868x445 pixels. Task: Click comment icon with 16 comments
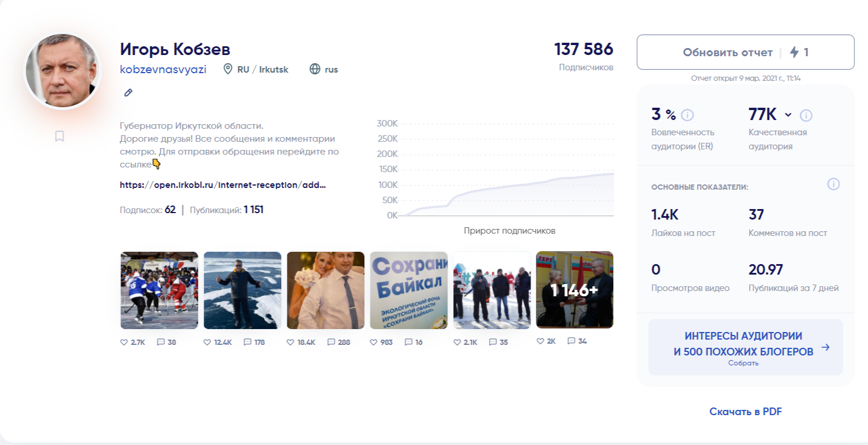[x=409, y=342]
